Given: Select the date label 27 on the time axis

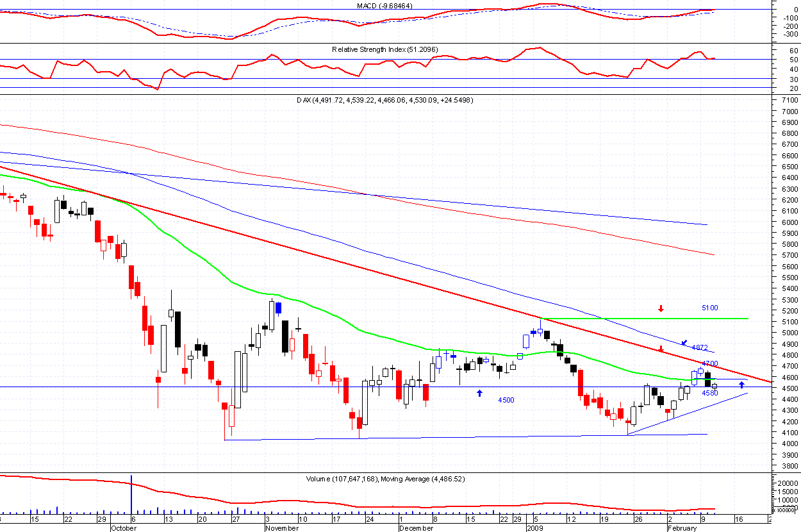Looking at the screenshot, I should [236, 519].
